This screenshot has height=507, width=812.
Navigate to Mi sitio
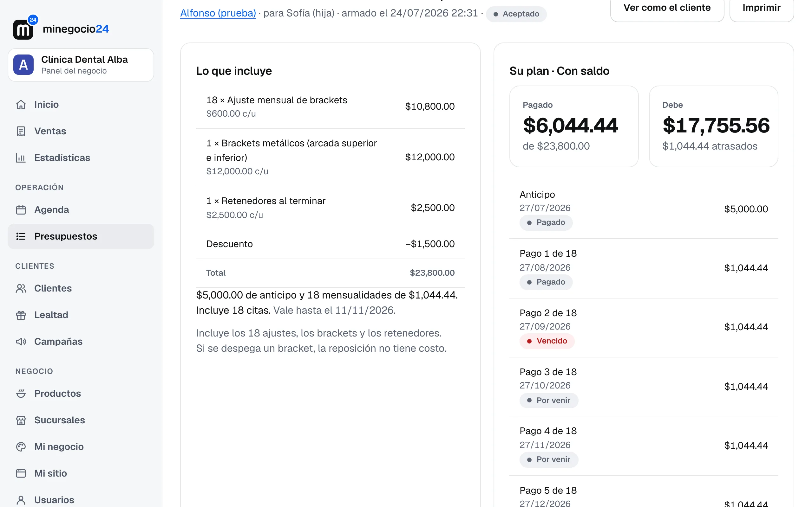click(81, 473)
